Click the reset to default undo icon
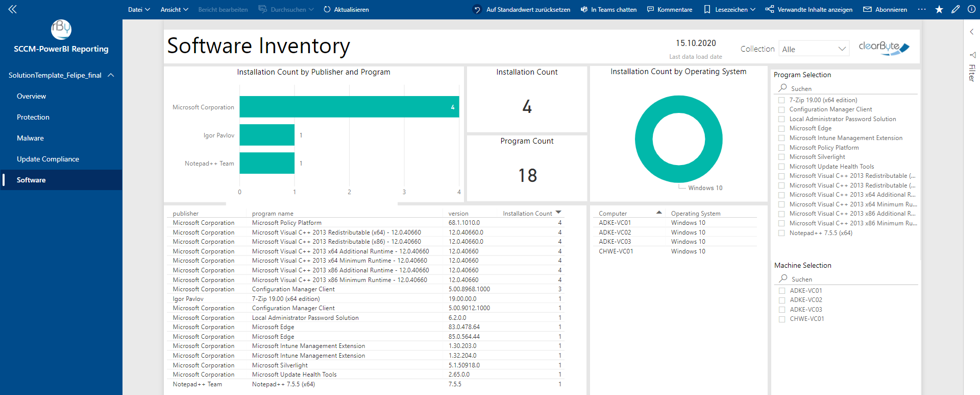 tap(477, 9)
